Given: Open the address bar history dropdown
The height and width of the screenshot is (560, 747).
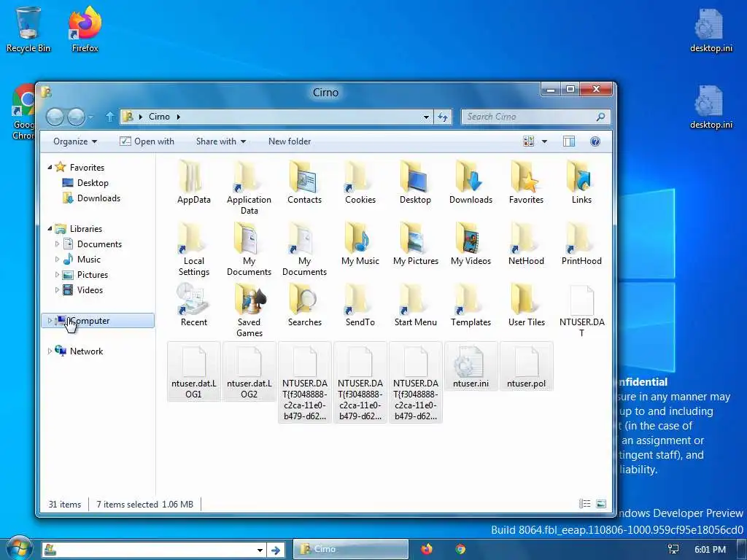Looking at the screenshot, I should [x=426, y=117].
